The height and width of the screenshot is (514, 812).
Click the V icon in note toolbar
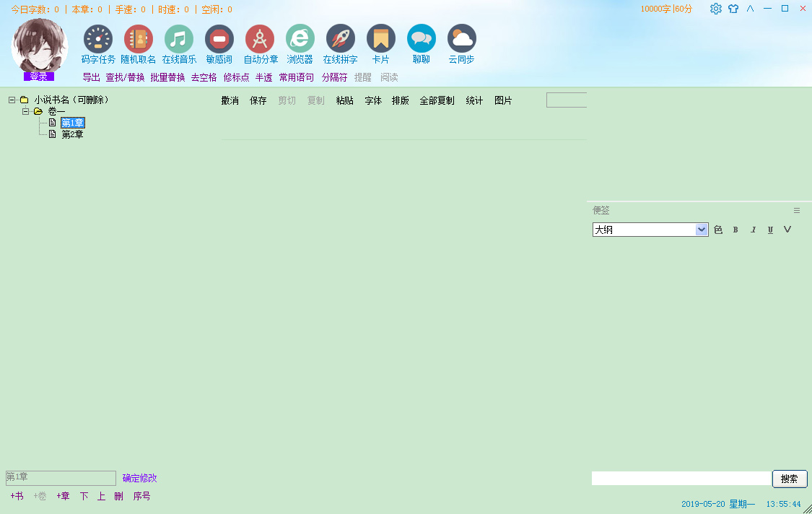[x=787, y=230]
